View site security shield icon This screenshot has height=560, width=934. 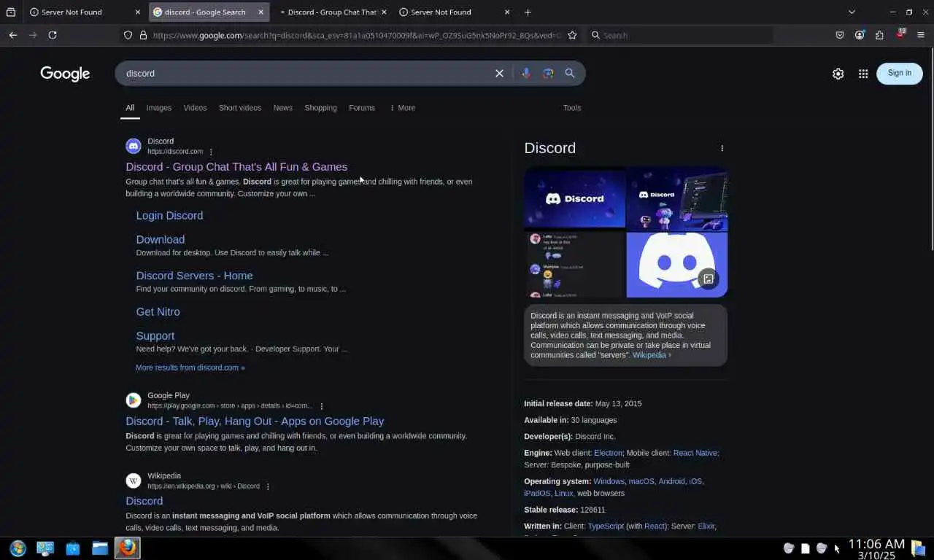[x=128, y=35]
